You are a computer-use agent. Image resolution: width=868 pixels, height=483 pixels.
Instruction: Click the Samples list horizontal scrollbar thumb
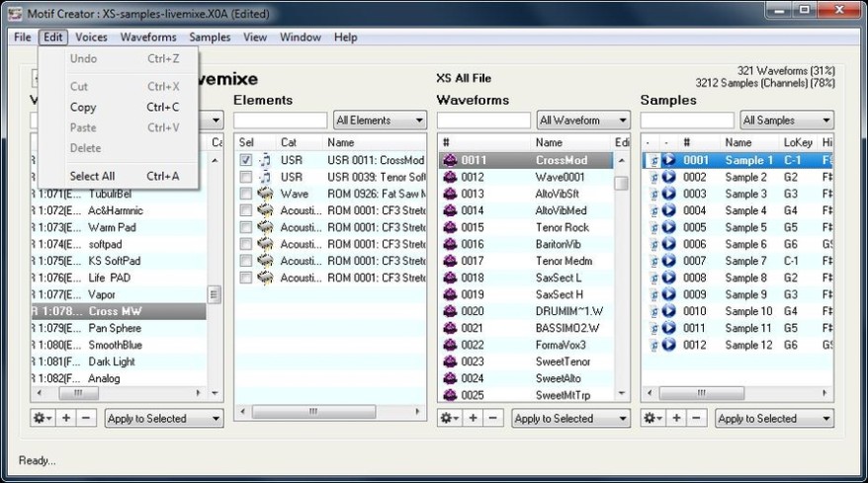701,393
